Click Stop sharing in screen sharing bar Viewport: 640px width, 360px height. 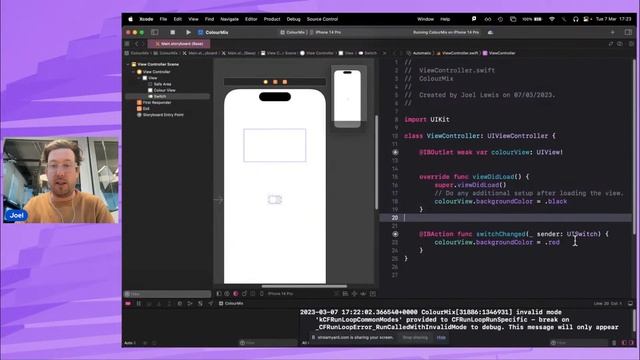point(415,338)
